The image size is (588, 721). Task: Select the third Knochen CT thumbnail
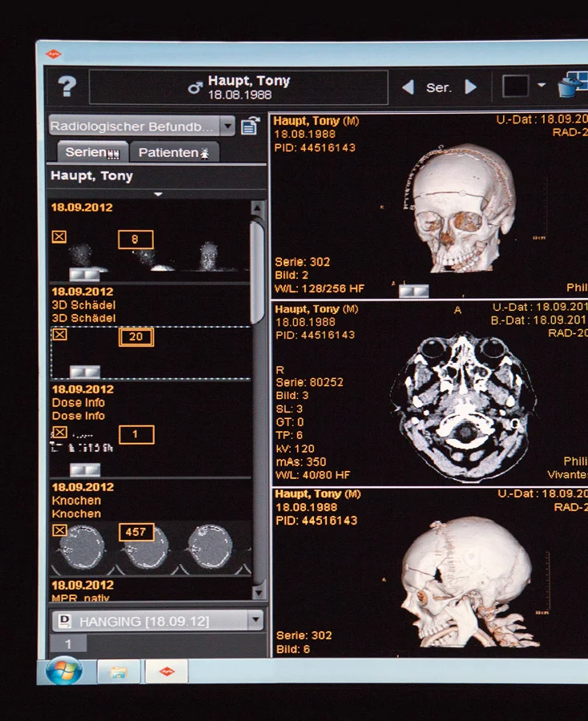tap(211, 548)
